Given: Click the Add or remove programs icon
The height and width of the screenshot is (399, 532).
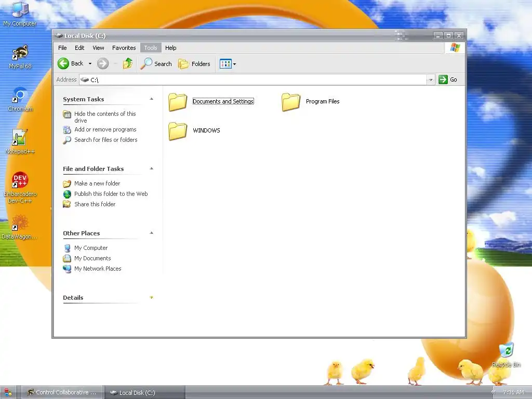Looking at the screenshot, I should [x=67, y=130].
